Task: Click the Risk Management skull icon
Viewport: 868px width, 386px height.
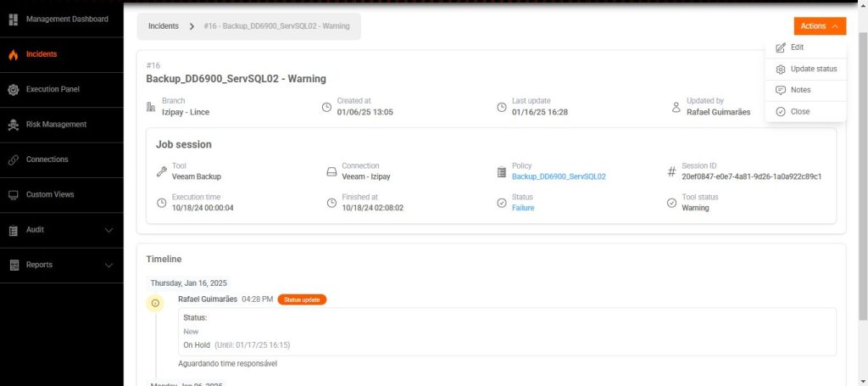Action: pos(13,125)
